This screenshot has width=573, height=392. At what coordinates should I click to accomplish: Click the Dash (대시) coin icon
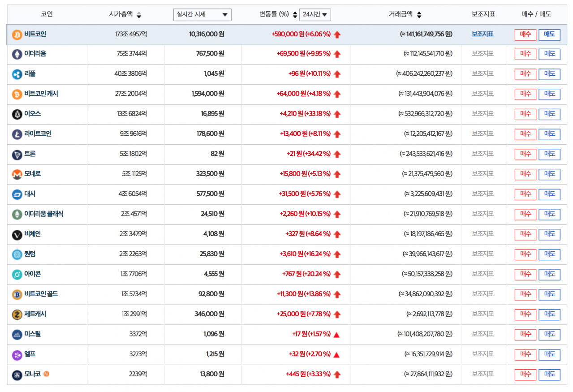(17, 194)
